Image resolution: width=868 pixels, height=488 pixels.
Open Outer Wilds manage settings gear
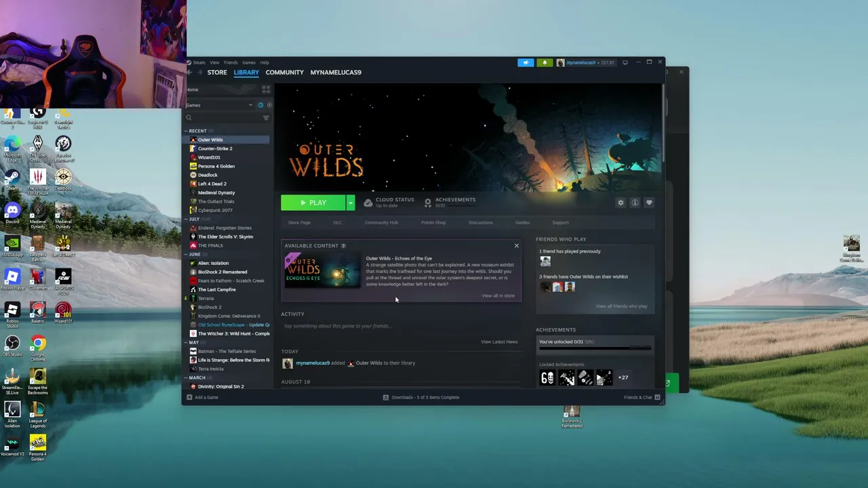(x=620, y=203)
